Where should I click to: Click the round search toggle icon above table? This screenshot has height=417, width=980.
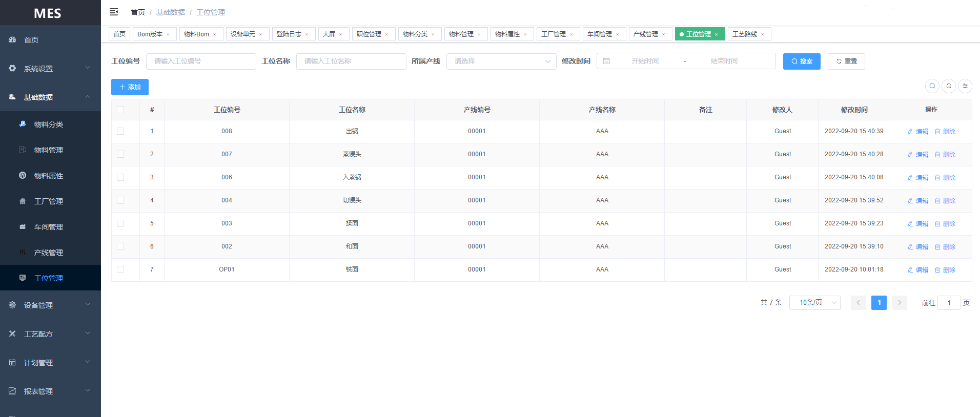coord(932,86)
